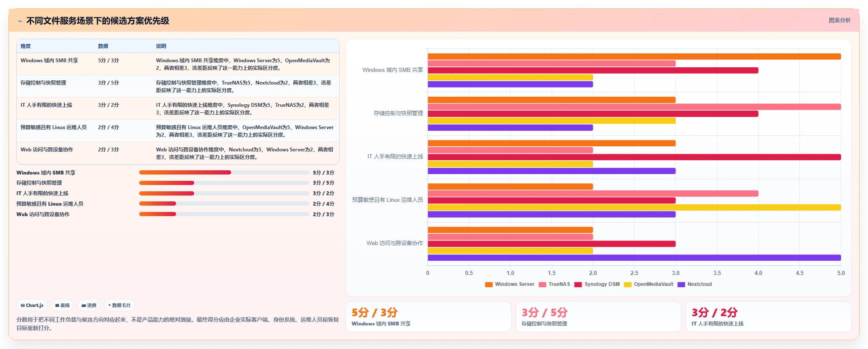This screenshot has height=349, width=868.
Task: Select table cell IT 人手有限的快速上线
Action: pyautogui.click(x=46, y=105)
